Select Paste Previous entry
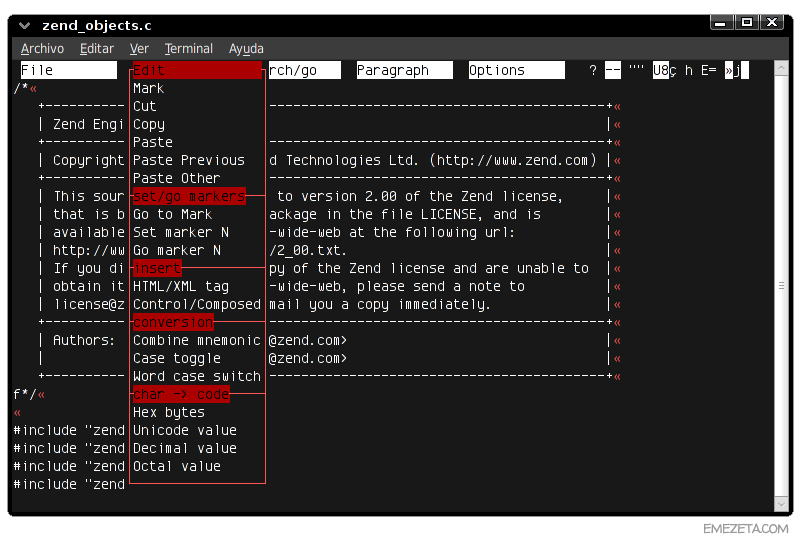800x541 pixels. click(x=189, y=160)
